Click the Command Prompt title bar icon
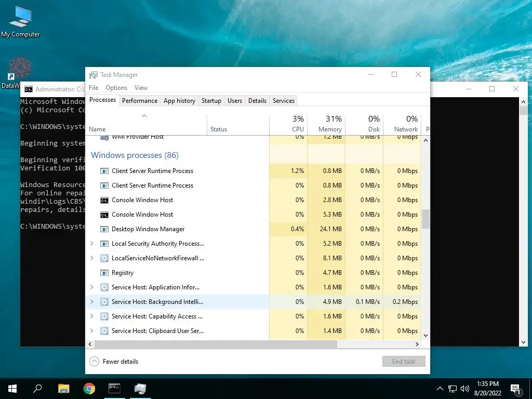532x399 pixels. coord(29,89)
